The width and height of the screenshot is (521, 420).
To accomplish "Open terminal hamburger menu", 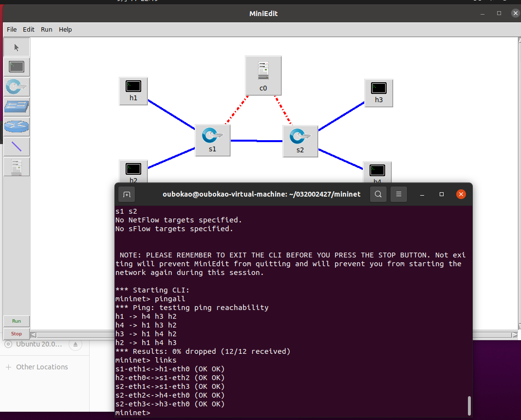I will 399,194.
